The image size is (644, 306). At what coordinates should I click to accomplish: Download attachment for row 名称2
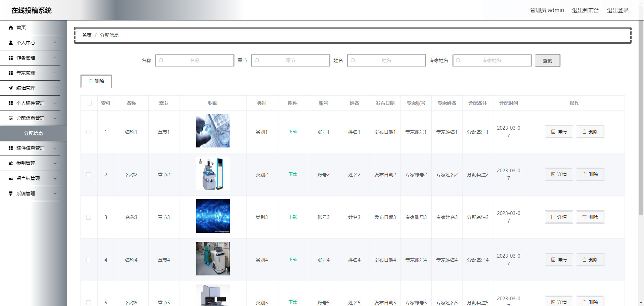click(x=292, y=174)
